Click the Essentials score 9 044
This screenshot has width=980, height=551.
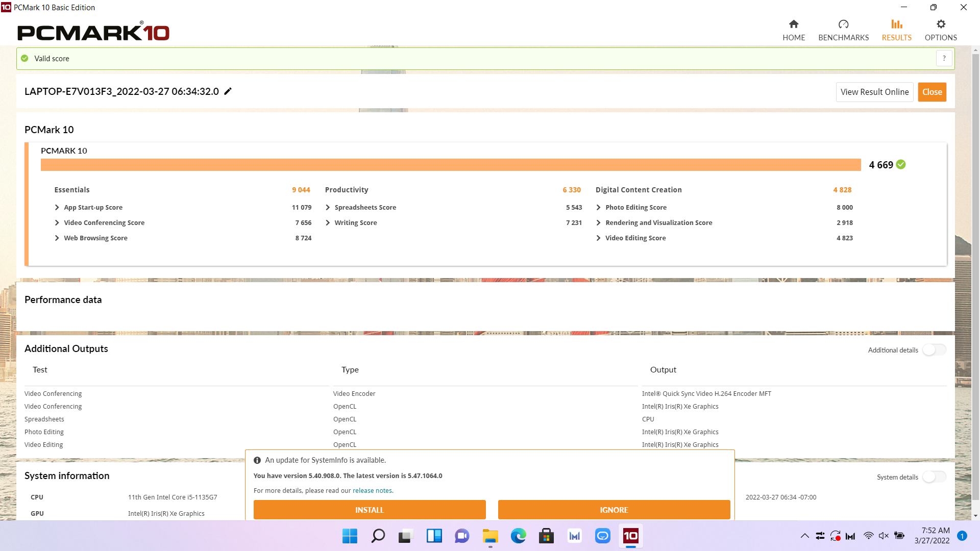click(301, 190)
